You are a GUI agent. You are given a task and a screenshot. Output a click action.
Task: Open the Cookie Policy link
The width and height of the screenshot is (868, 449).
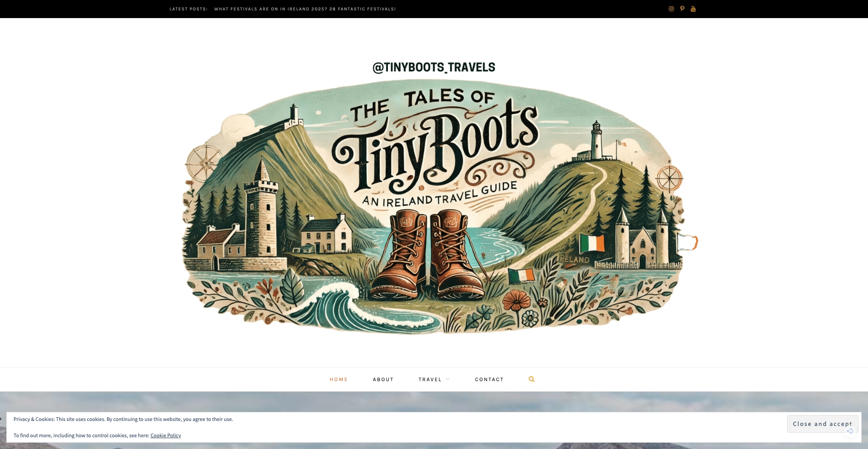(165, 435)
